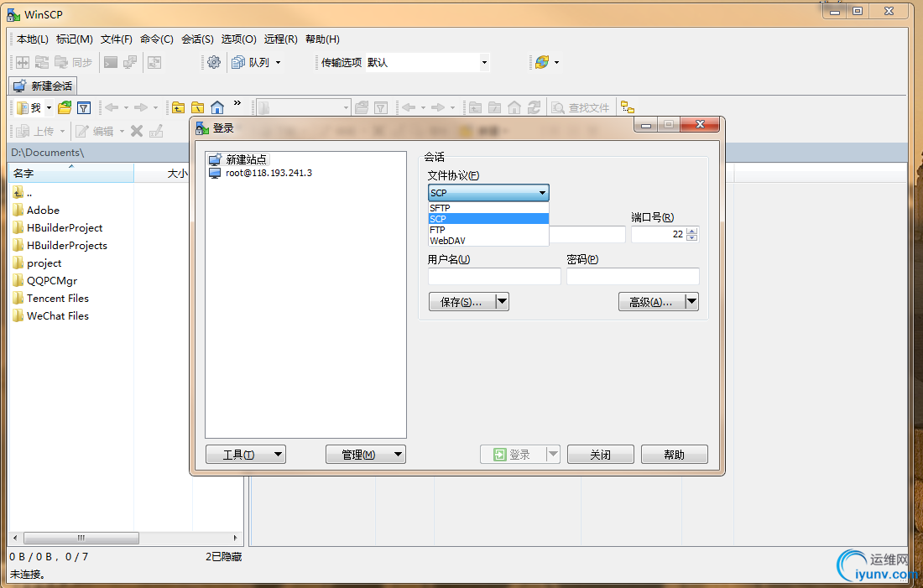Choose FTP in protocol list
923x588 pixels.
point(488,230)
